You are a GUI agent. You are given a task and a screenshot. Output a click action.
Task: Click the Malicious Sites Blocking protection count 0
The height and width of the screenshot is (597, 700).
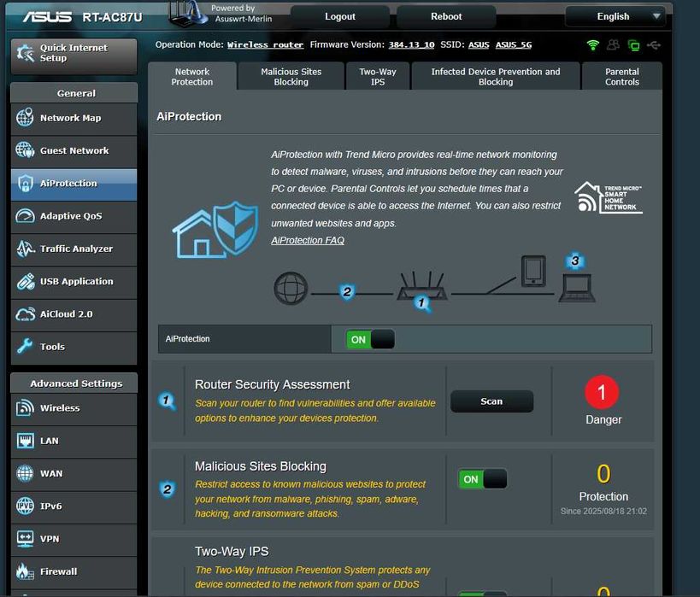click(x=603, y=474)
